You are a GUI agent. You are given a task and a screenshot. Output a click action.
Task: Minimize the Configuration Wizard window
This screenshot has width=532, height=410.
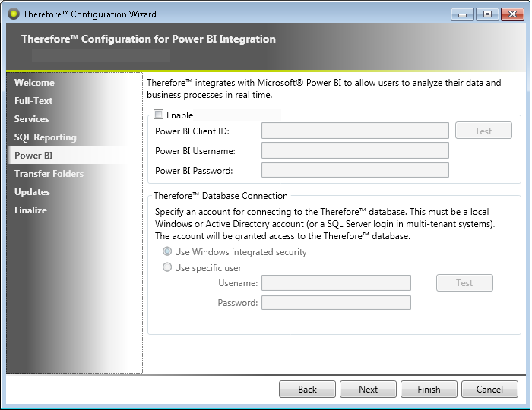pyautogui.click(x=462, y=14)
